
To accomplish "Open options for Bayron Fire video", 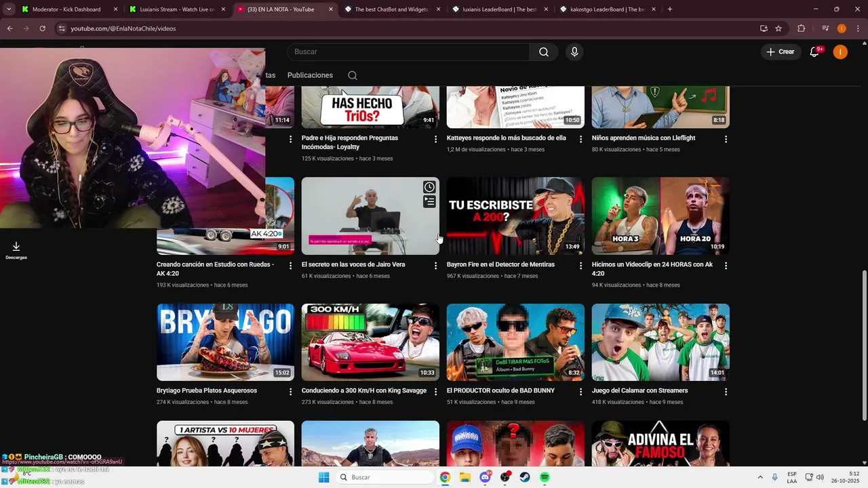I will coord(580,266).
